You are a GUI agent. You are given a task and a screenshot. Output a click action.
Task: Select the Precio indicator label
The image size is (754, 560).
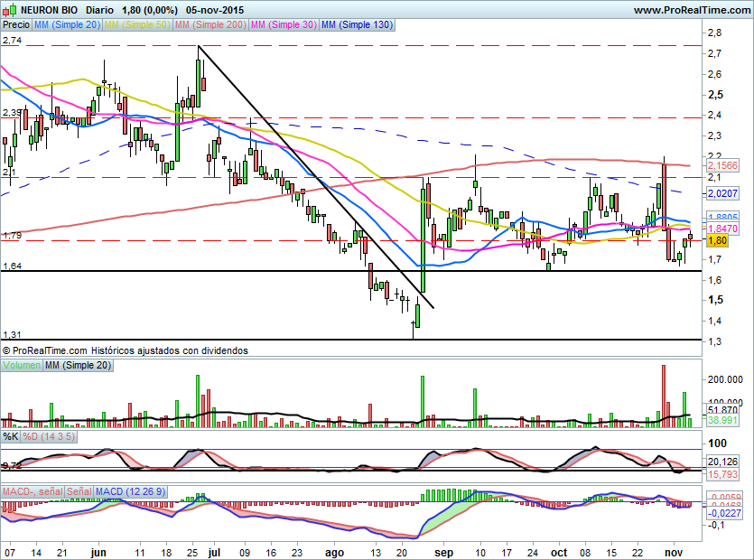(x=16, y=25)
